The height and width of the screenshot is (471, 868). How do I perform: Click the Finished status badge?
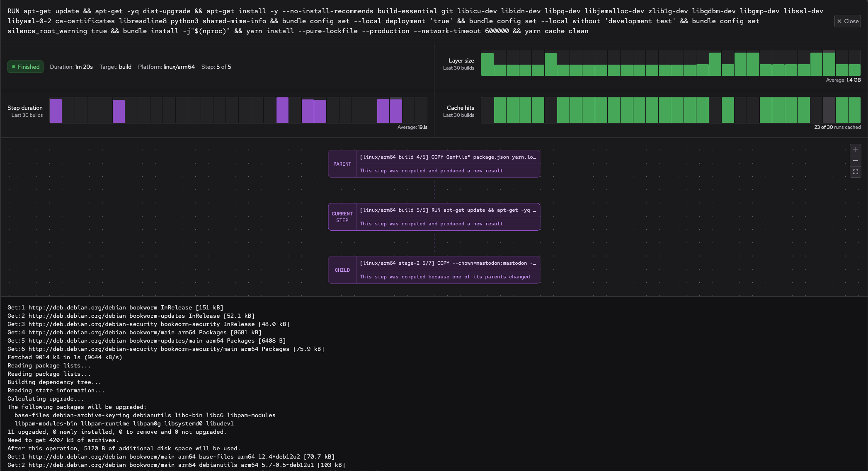point(25,67)
